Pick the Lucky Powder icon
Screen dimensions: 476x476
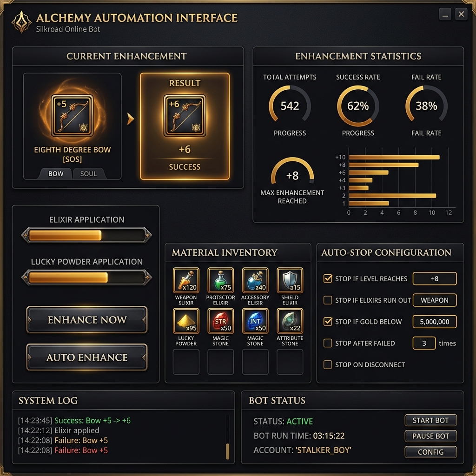[186, 321]
